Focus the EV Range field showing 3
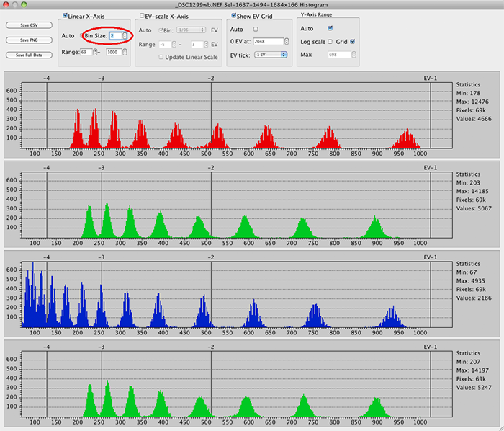Viewport: 504px width, 431px height. click(x=197, y=45)
